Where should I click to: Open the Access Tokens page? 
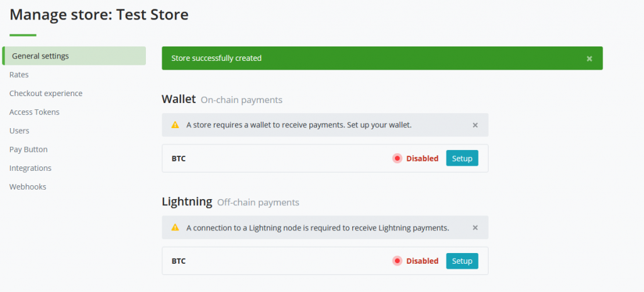35,112
